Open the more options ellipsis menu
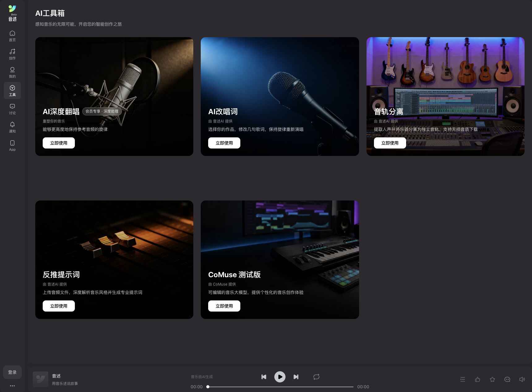 [12, 386]
